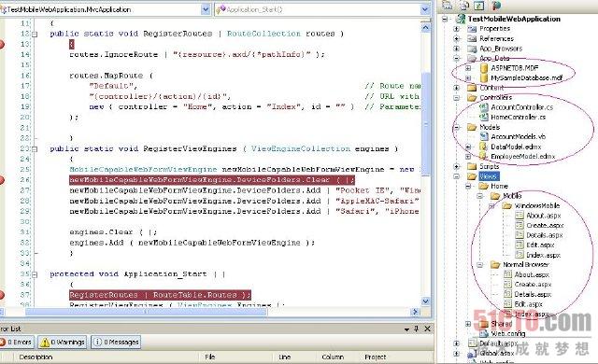
Task: Click the Properties folder icon
Action: (472, 29)
